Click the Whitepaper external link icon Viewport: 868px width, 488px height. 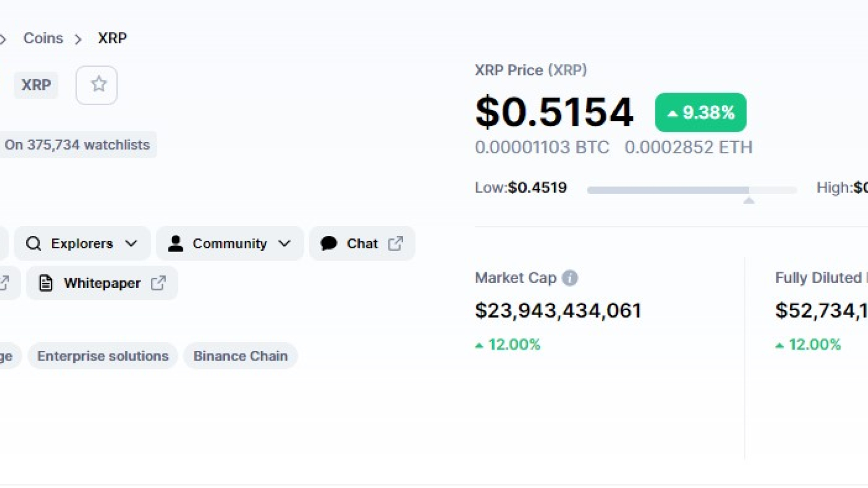click(158, 283)
